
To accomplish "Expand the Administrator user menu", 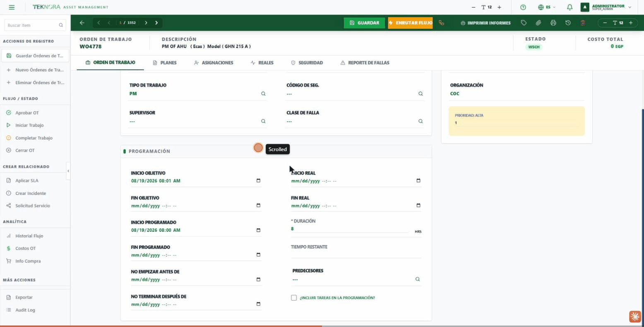I will point(606,7).
